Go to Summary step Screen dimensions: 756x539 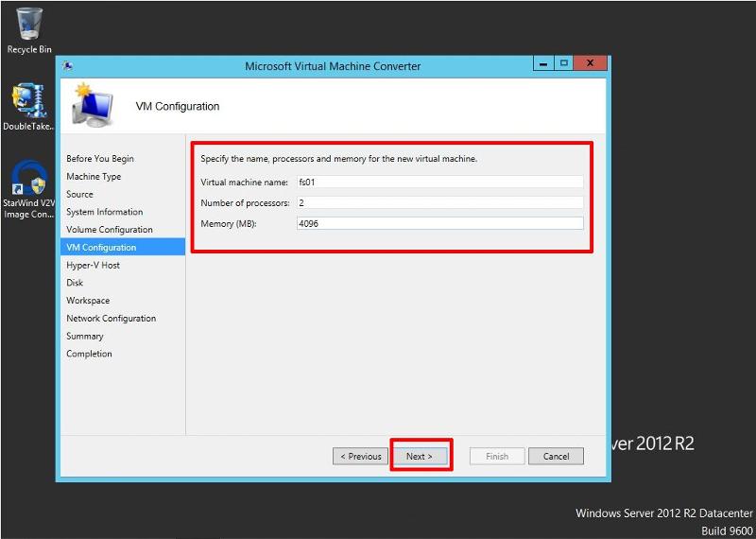point(85,337)
